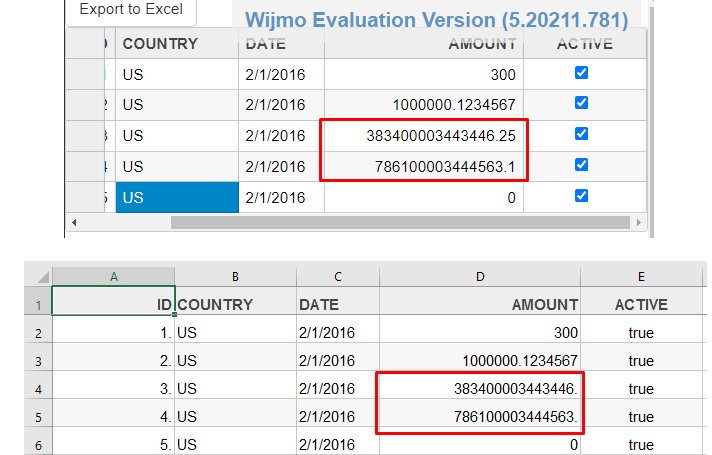Select Excel column D header
Image resolution: width=712 pixels, height=455 pixels.
(480, 277)
